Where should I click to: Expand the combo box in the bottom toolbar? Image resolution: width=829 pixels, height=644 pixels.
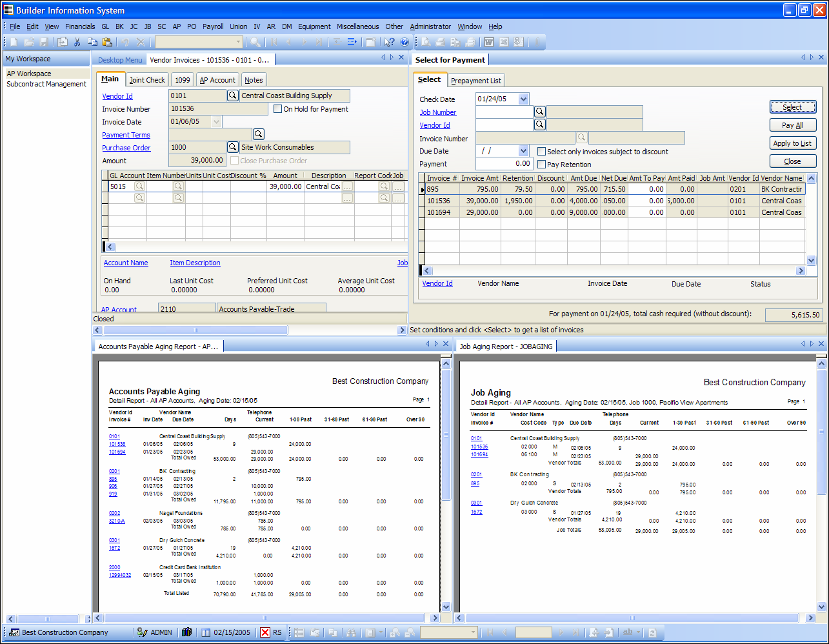tap(473, 632)
